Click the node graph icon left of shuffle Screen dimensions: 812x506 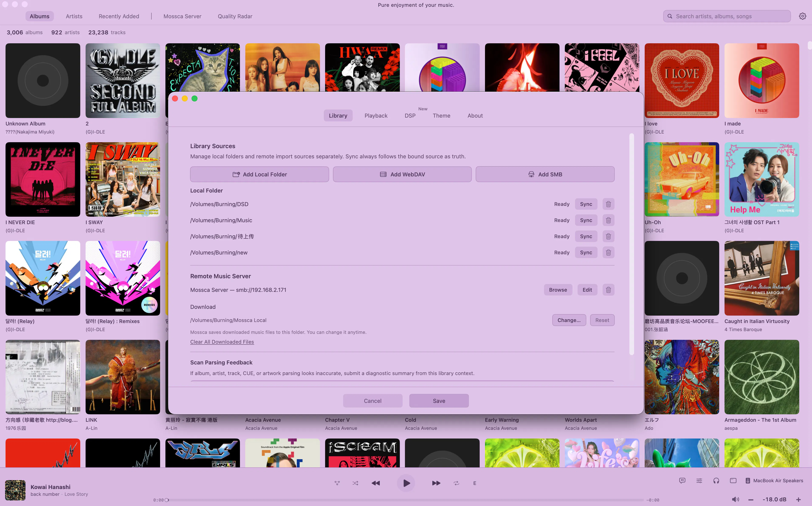[337, 483]
